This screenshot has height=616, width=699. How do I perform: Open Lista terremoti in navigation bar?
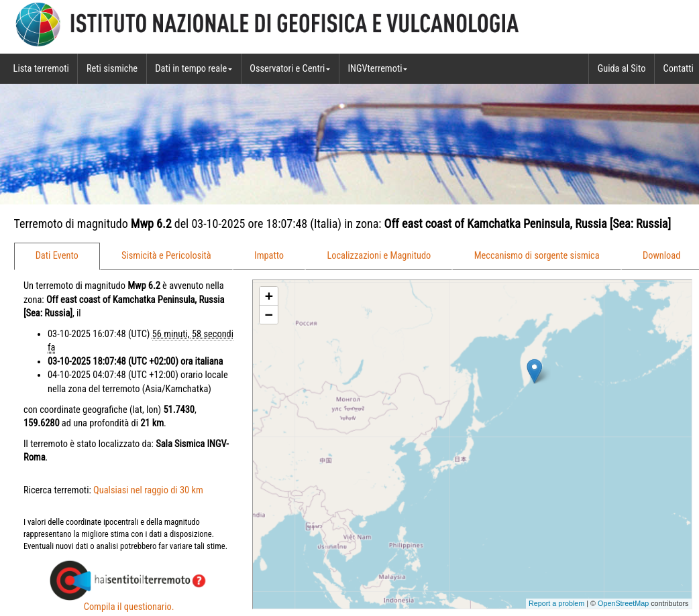[x=41, y=68]
